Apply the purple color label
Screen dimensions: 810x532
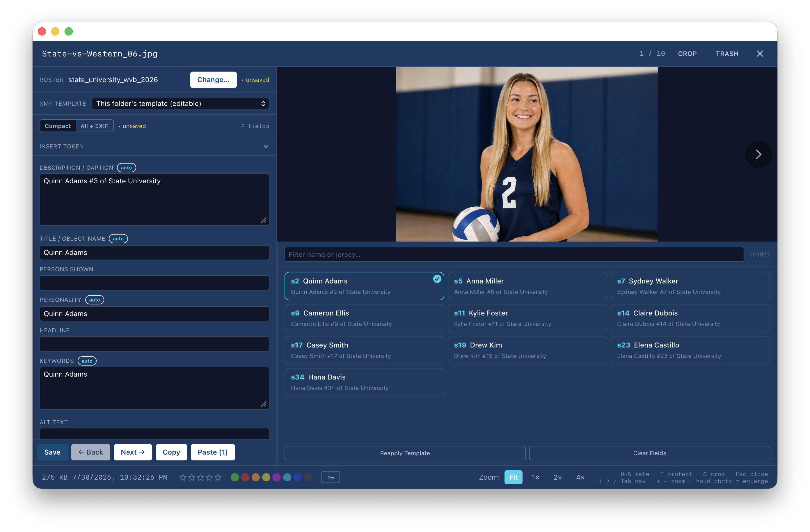277,477
